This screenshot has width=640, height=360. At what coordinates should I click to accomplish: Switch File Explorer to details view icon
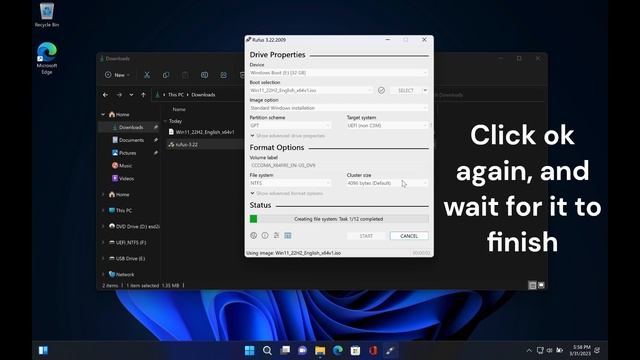532,285
